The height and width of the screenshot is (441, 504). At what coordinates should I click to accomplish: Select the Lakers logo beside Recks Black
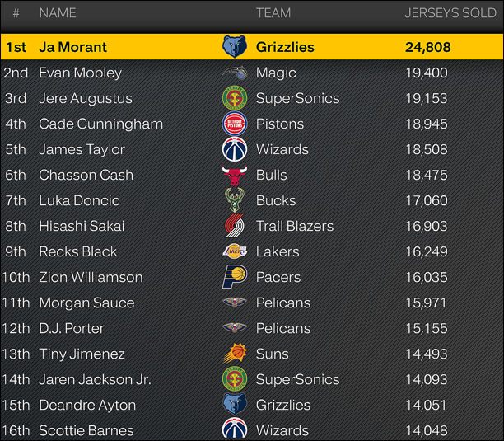[x=235, y=251]
